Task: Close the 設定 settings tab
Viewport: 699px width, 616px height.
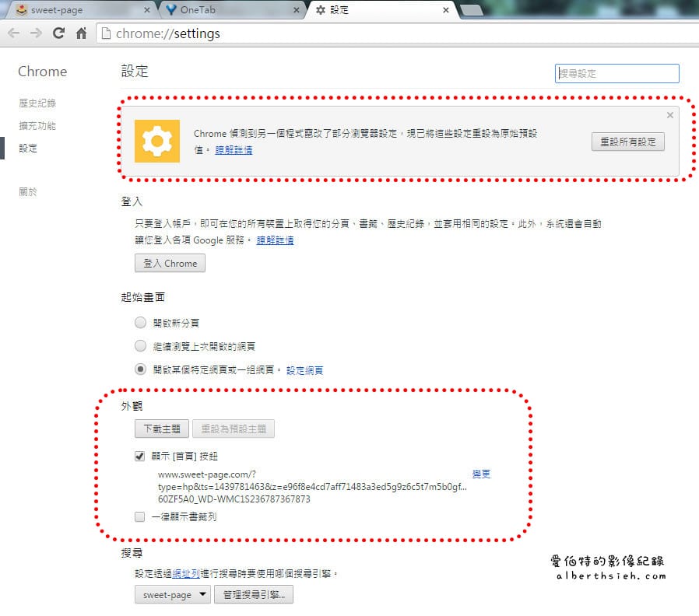Action: pyautogui.click(x=446, y=10)
